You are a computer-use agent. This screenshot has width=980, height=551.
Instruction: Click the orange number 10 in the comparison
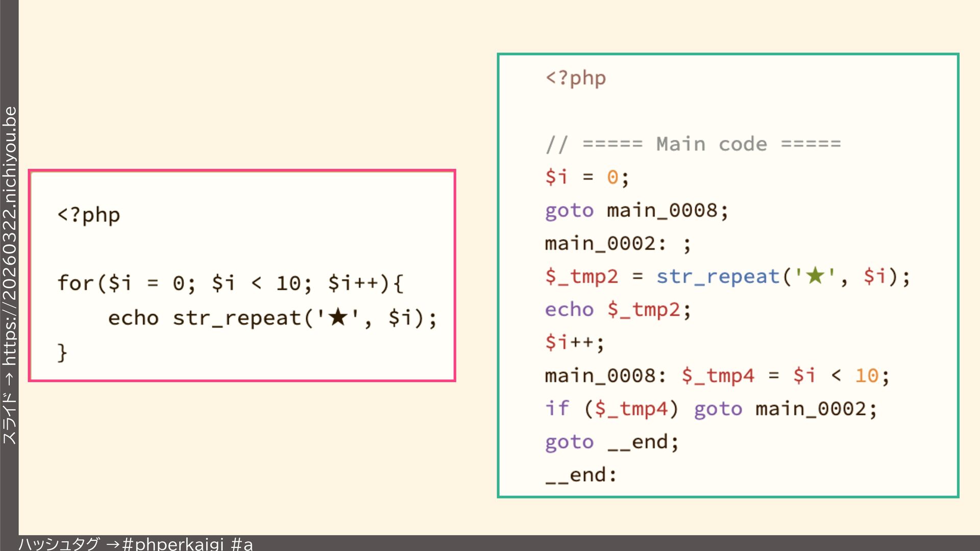(x=866, y=375)
